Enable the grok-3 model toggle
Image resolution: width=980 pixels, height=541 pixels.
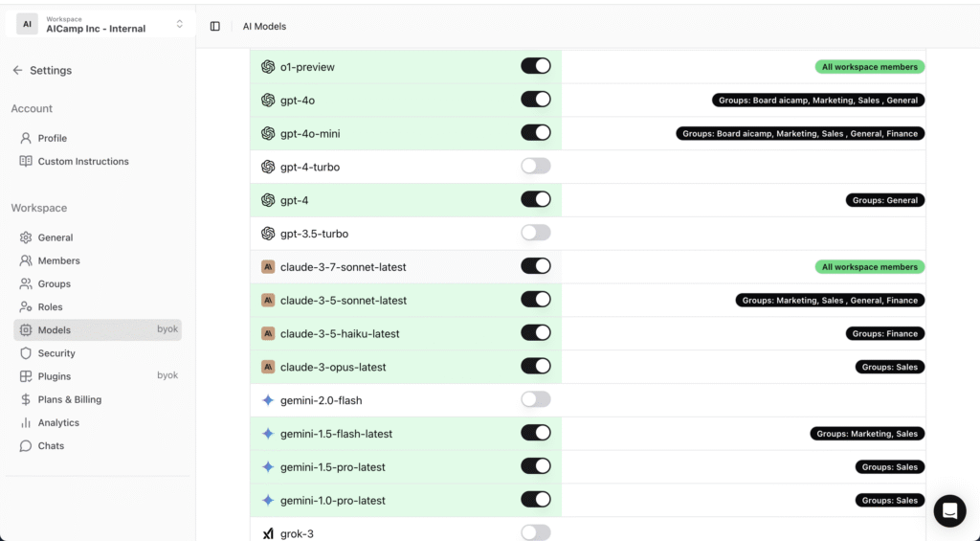pos(536,532)
